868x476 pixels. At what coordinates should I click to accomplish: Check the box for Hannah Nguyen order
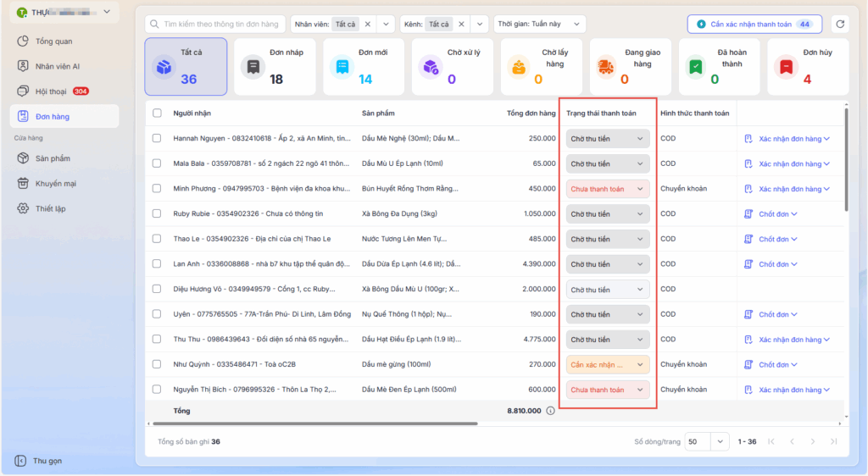[157, 139]
